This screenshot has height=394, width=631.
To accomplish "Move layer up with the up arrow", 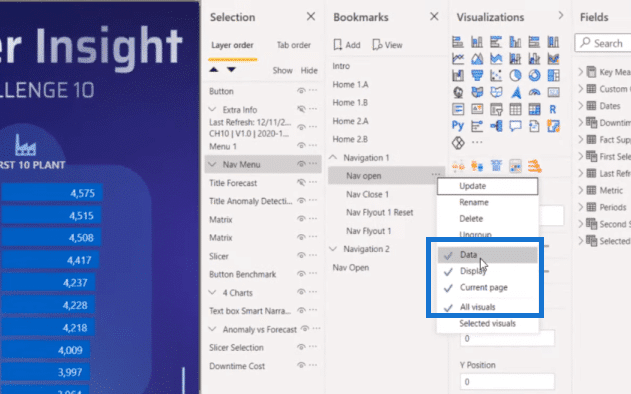I will (214, 70).
